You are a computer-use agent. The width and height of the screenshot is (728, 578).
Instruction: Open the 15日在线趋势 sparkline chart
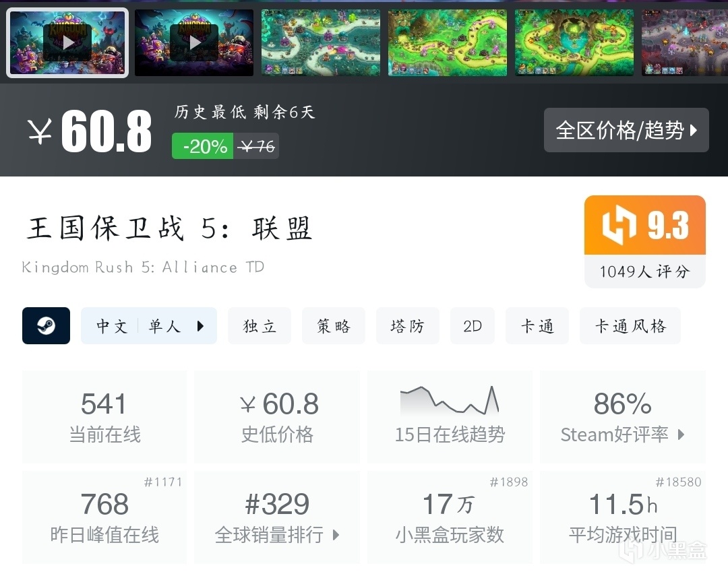click(450, 416)
